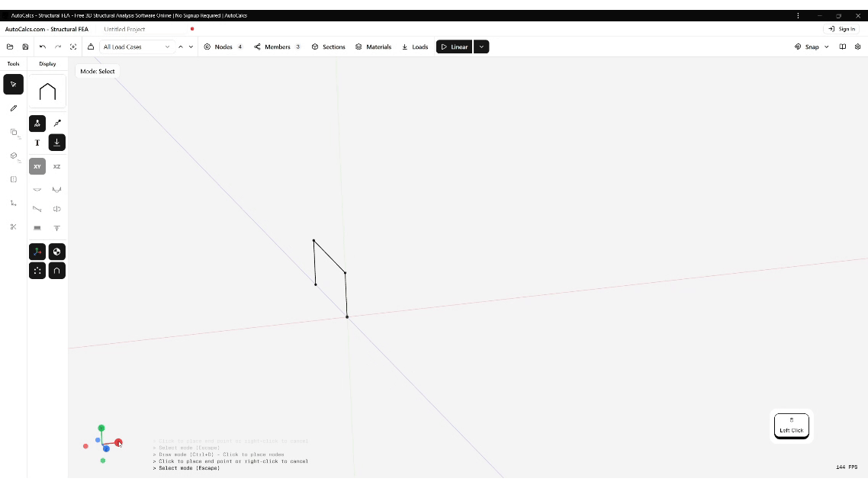
Task: Click the Nodes icon showing count 4
Action: coord(207,47)
